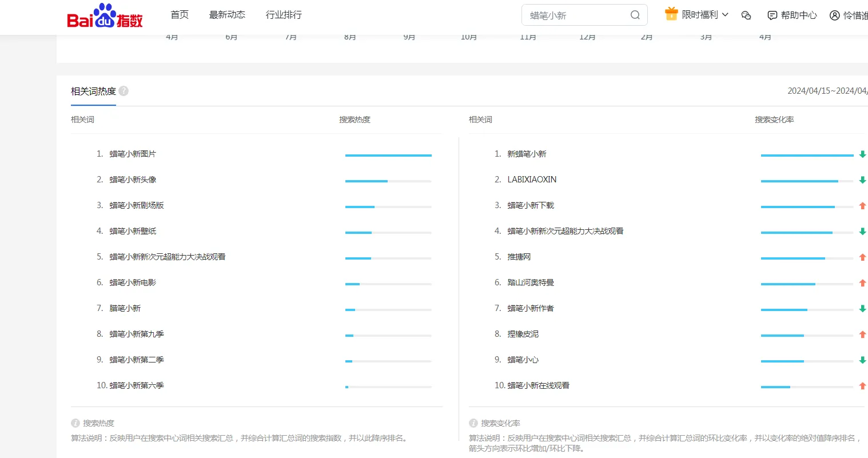Click related word 蜡笔小新图片
This screenshot has height=458, width=868.
(133, 154)
